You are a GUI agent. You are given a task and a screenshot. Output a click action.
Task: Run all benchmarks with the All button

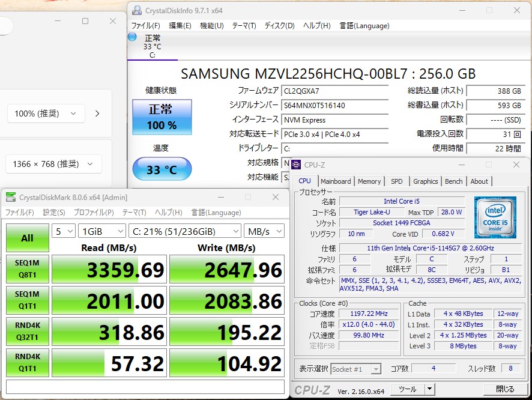(27, 238)
